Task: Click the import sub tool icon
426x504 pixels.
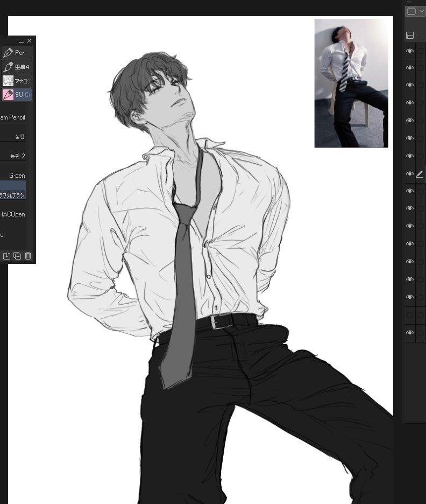Action: coord(7,256)
